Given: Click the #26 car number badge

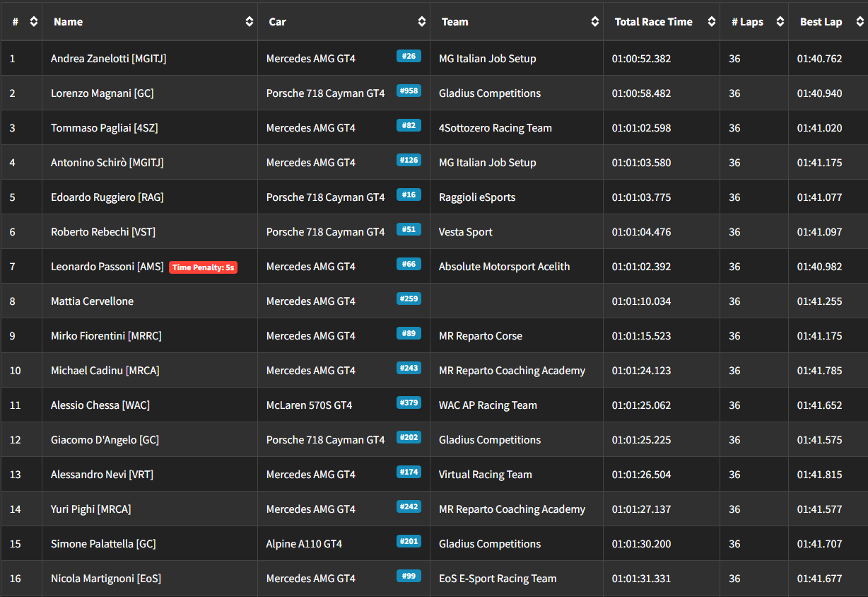Looking at the screenshot, I should point(409,56).
